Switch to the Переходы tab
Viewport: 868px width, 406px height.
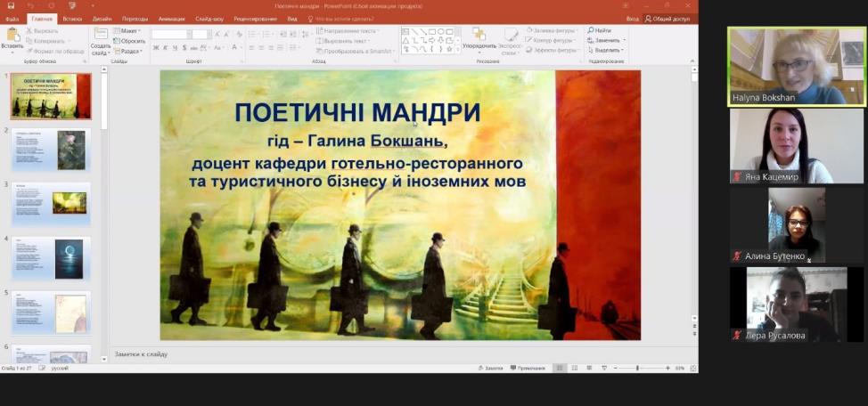135,19
